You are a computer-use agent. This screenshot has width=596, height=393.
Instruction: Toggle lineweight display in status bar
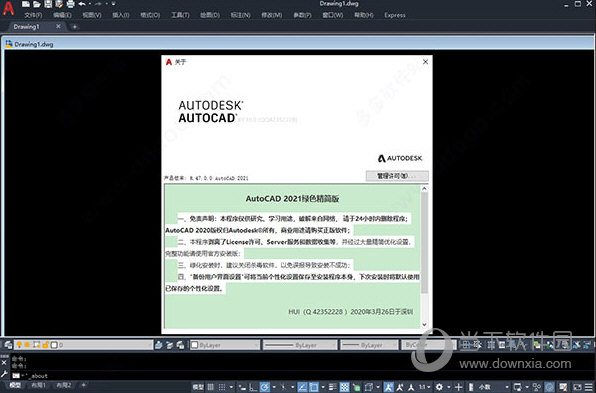[332, 387]
